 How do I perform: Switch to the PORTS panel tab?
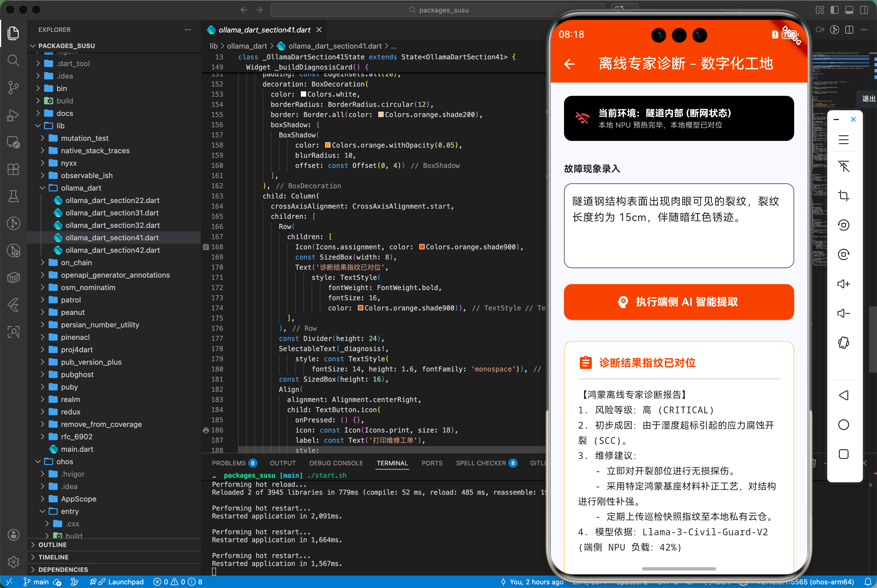point(432,463)
